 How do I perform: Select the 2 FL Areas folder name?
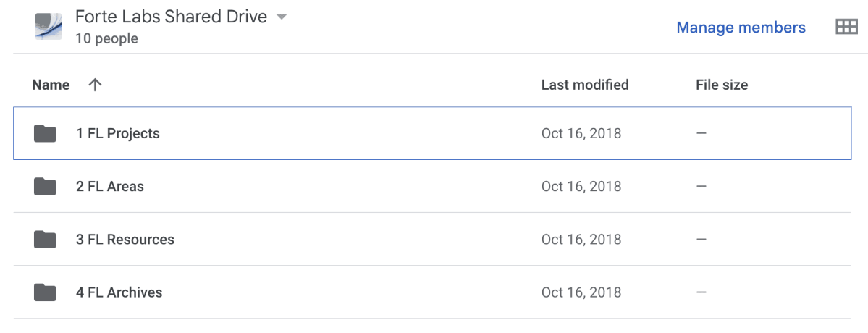click(x=110, y=186)
